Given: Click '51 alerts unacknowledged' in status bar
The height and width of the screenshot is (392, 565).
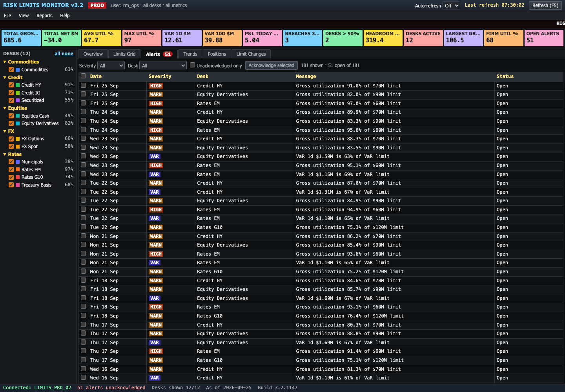Looking at the screenshot, I should pos(111,388).
